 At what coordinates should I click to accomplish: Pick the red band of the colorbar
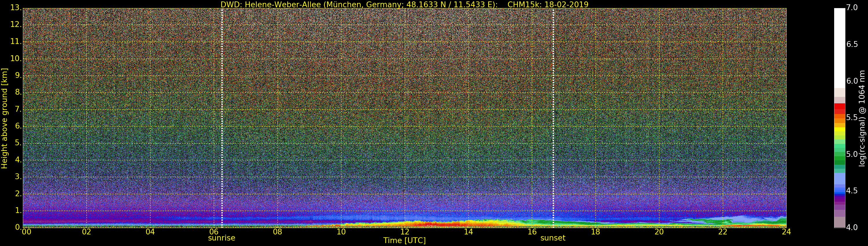(839, 109)
